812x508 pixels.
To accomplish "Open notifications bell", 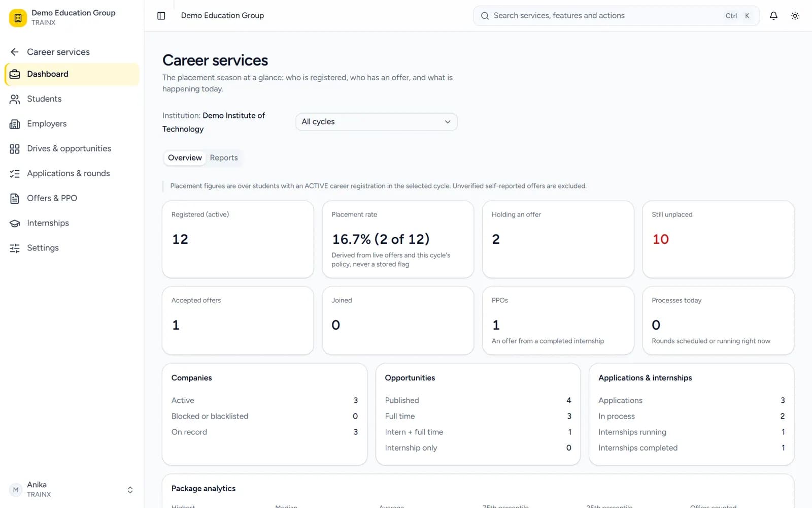I will coord(773,16).
